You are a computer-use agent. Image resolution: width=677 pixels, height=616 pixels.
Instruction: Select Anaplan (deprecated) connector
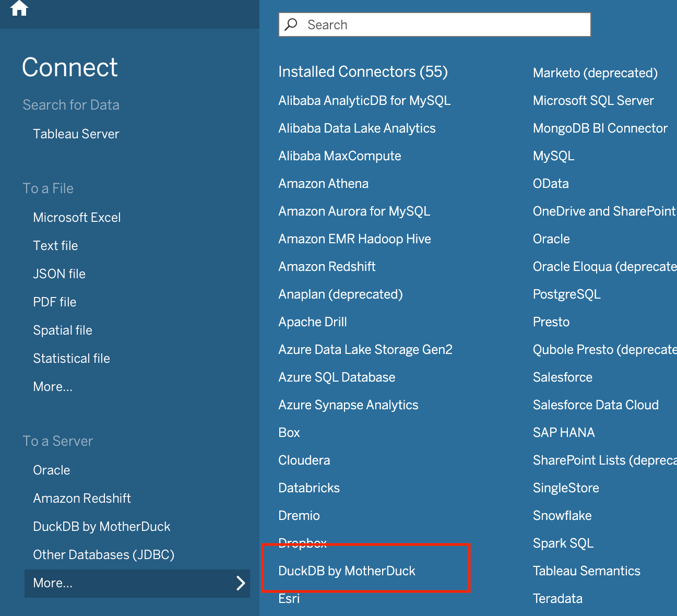pos(341,294)
